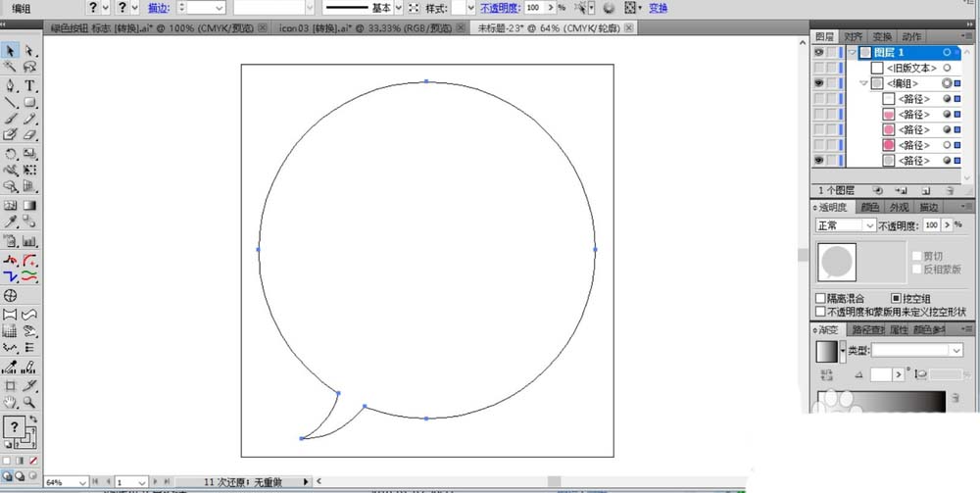Click the registration target crosshair tool
This screenshot has height=493, width=980.
(x=11, y=296)
